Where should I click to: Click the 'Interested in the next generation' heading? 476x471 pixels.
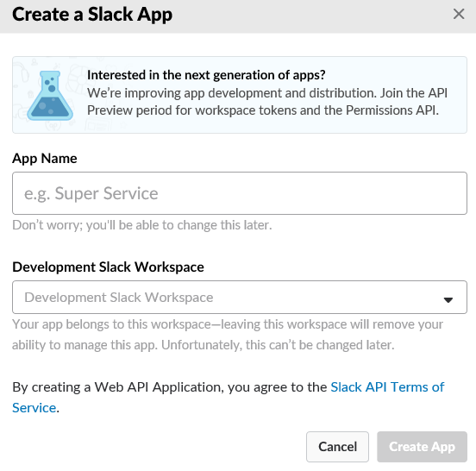click(x=206, y=75)
